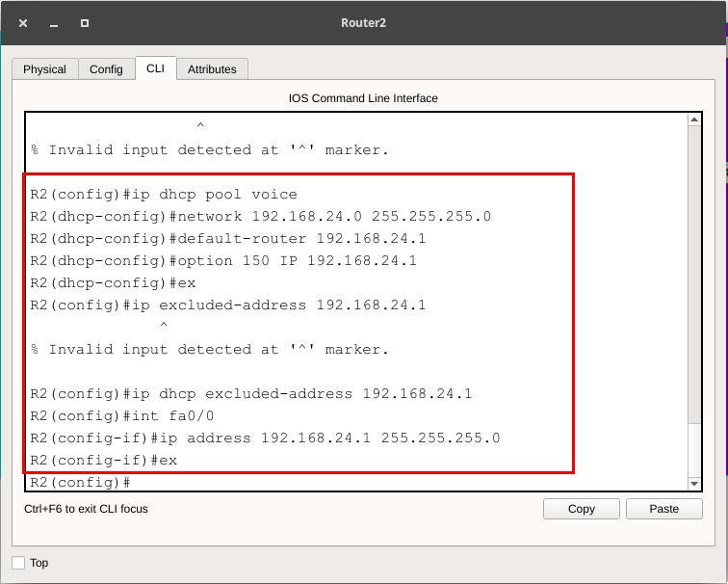Maximize the Router2 window
The image size is (728, 584).
click(85, 23)
